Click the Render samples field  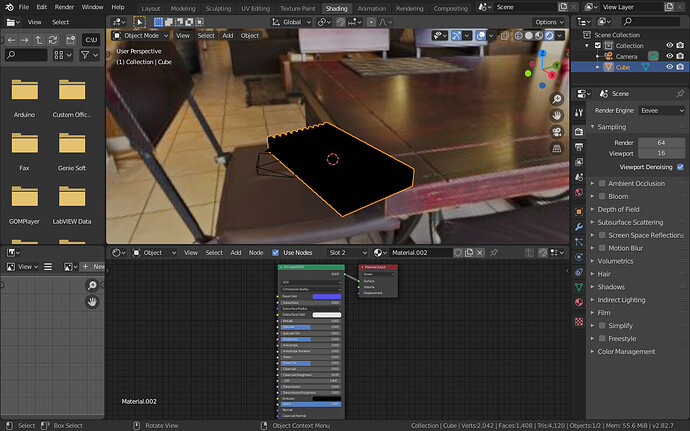[x=661, y=143]
